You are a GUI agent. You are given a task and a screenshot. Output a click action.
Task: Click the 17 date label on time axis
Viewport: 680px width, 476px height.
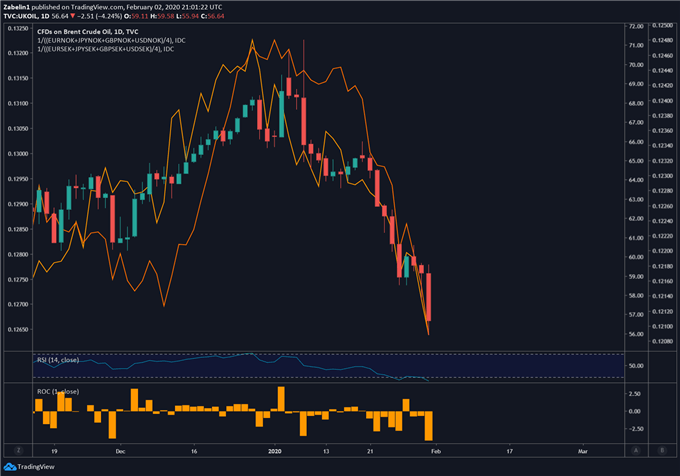click(x=510, y=451)
